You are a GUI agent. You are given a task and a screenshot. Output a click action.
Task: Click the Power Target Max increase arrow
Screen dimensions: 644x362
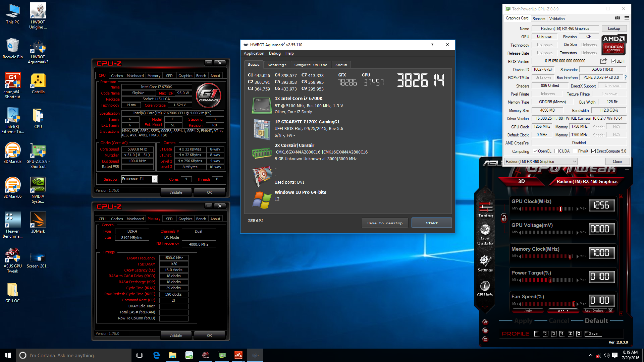pyautogui.click(x=577, y=280)
